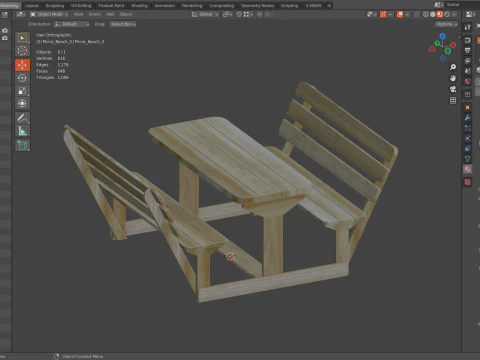This screenshot has height=360, width=480.
Task: Open the Object Constraints properties tab
Action: point(467,149)
